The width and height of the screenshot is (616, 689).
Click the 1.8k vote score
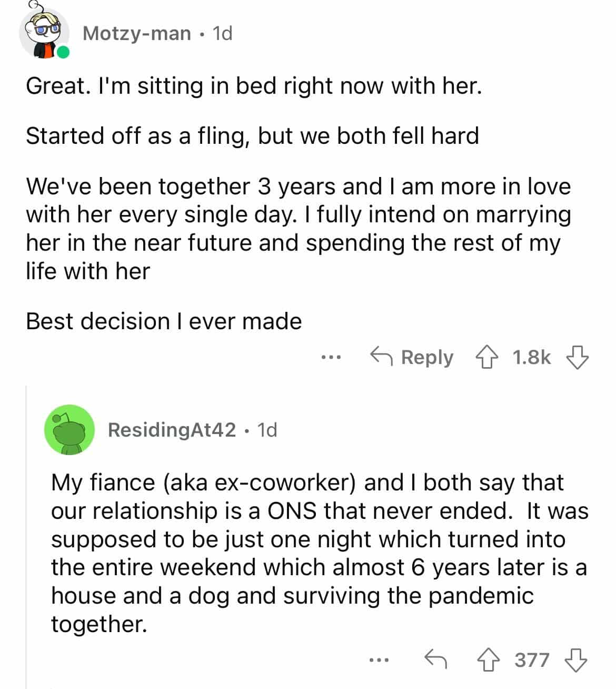click(x=532, y=358)
